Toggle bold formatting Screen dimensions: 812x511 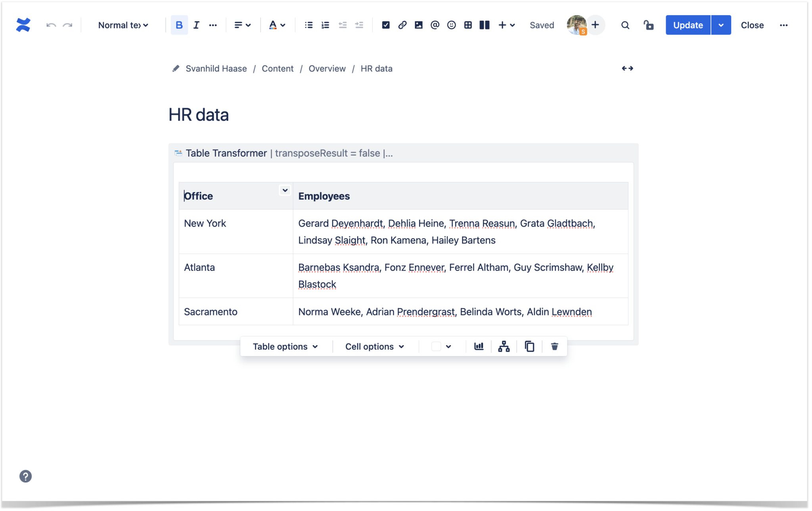(x=179, y=25)
